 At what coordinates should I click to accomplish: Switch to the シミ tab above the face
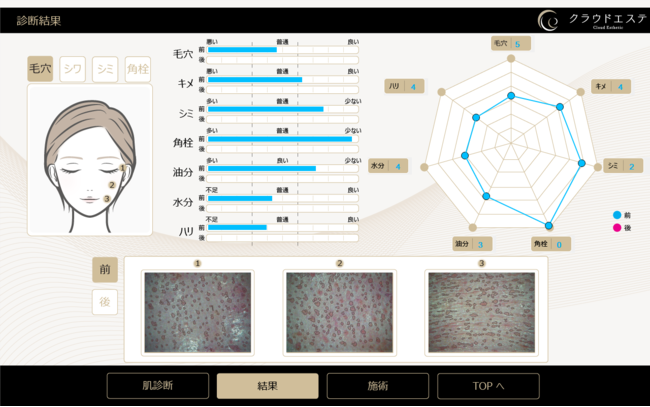(x=105, y=69)
